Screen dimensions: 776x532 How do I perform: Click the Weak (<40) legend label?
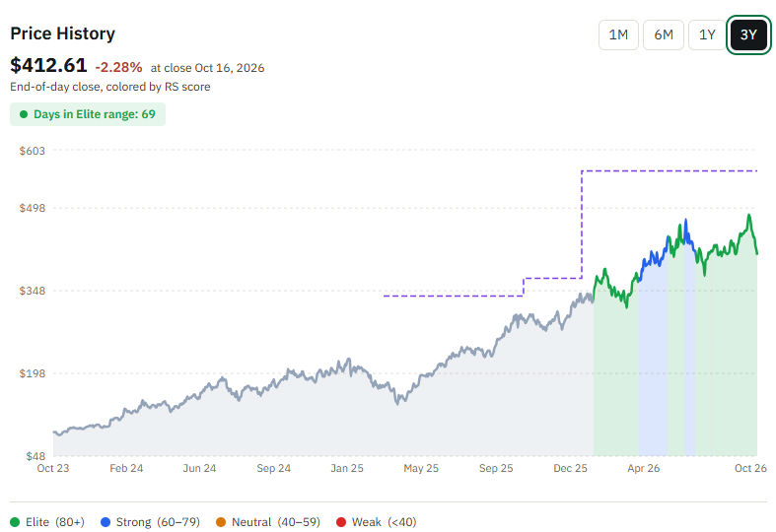coord(384,522)
